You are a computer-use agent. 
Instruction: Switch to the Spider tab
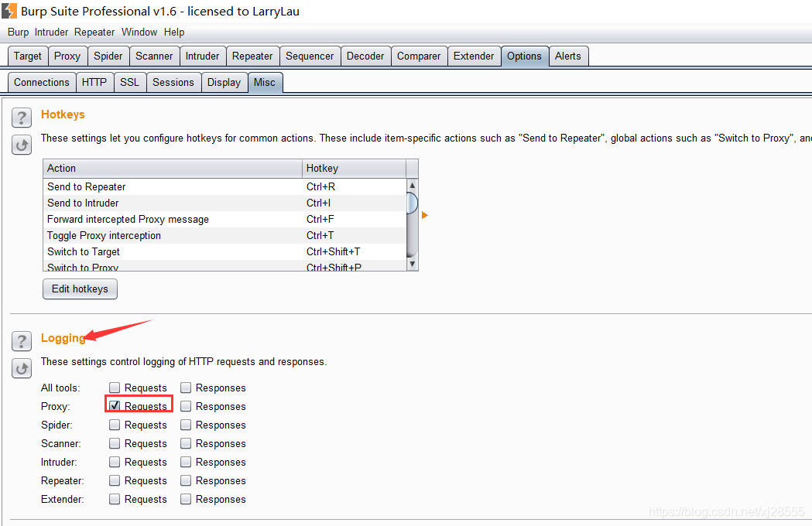click(x=108, y=56)
